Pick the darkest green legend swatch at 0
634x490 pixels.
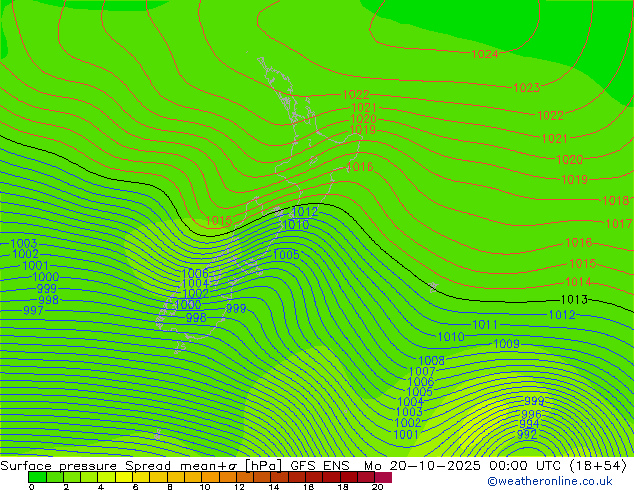pos(37,477)
